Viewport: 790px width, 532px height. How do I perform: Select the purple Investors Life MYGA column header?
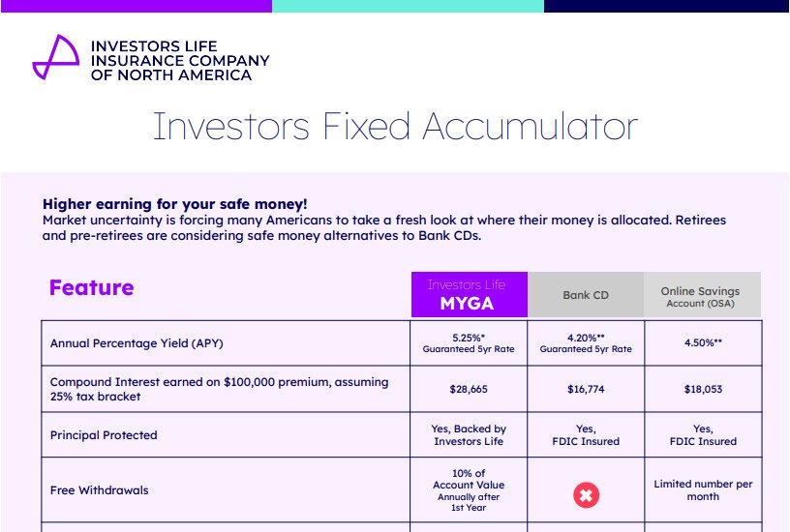(469, 295)
